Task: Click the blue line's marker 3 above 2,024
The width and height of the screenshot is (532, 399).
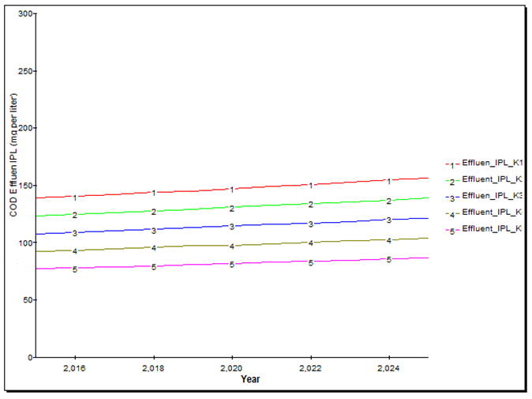Action: 388,220
